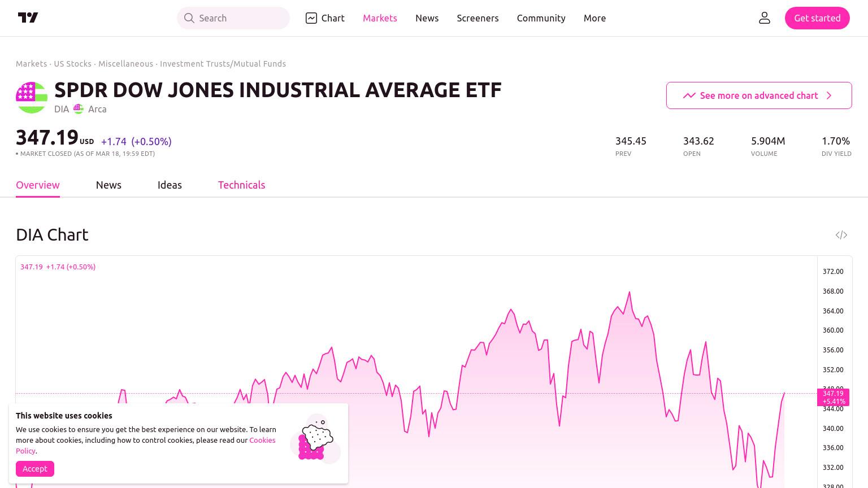Click the 343.62 OPEN value
The width and height of the screenshot is (868, 488).
click(698, 141)
